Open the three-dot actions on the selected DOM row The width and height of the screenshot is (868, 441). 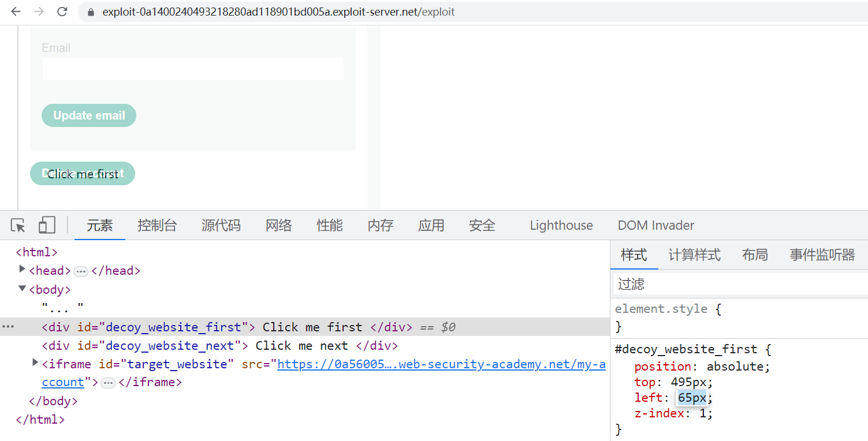8,327
